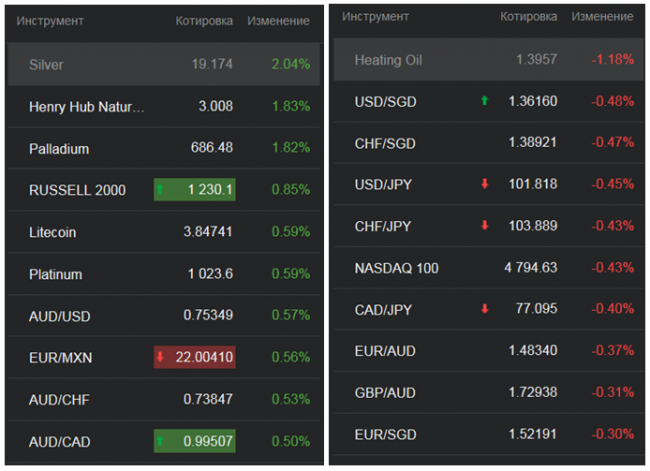Open Henry Hub Natural Gas instrument
This screenshot has height=471, width=650.
pyautogui.click(x=86, y=107)
